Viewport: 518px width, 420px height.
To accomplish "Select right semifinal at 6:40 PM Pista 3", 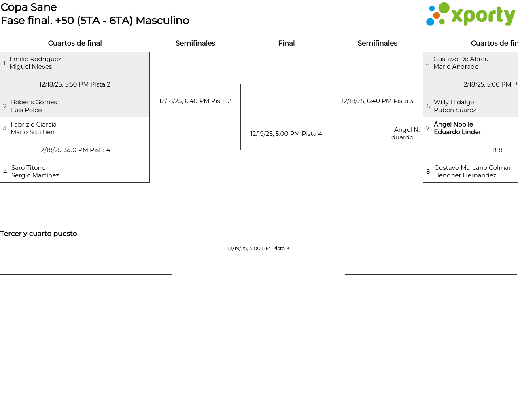I will point(377,101).
